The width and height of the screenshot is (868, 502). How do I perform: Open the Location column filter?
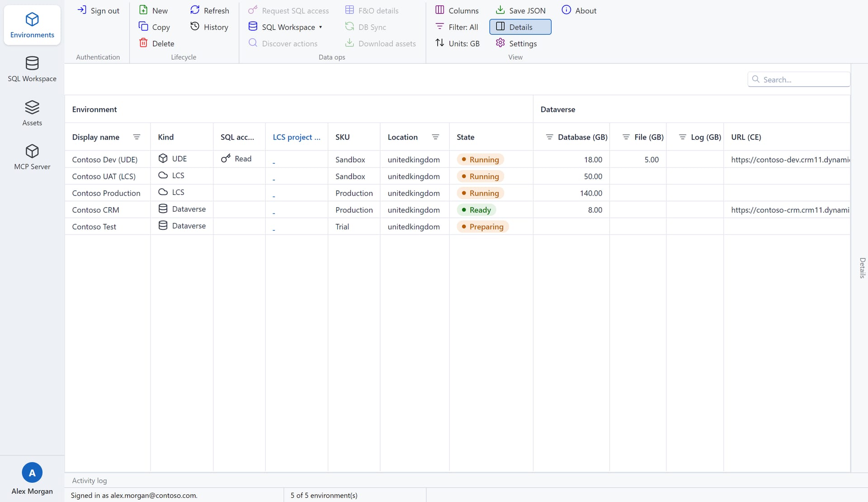pos(435,137)
